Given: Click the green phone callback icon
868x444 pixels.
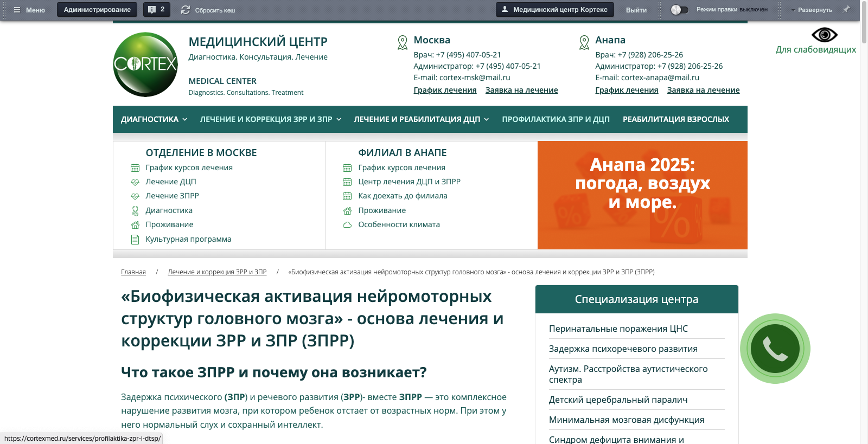Looking at the screenshot, I should [775, 349].
